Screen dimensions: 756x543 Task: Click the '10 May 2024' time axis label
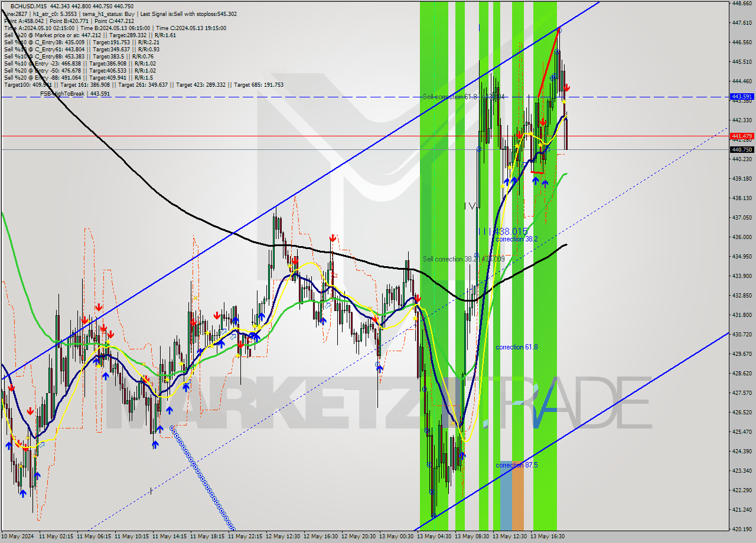coord(17,537)
